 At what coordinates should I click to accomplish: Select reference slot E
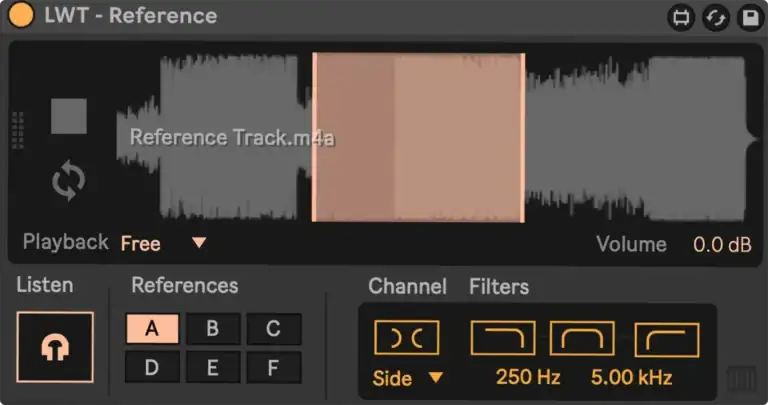coord(213,367)
